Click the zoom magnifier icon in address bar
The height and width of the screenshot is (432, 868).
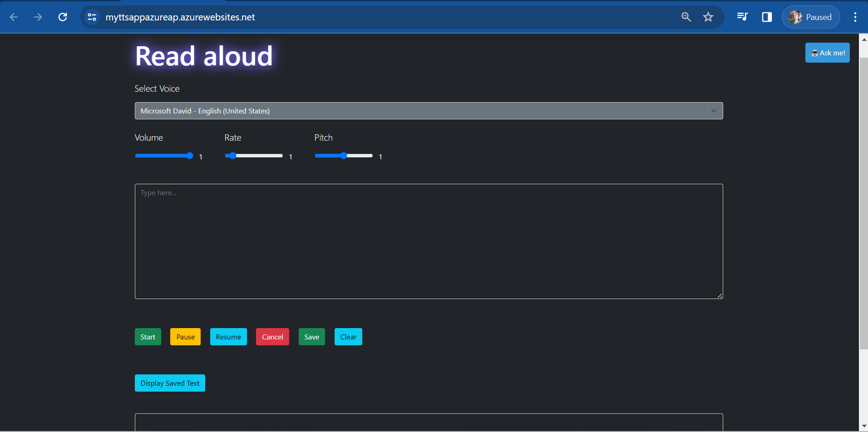[x=686, y=17]
